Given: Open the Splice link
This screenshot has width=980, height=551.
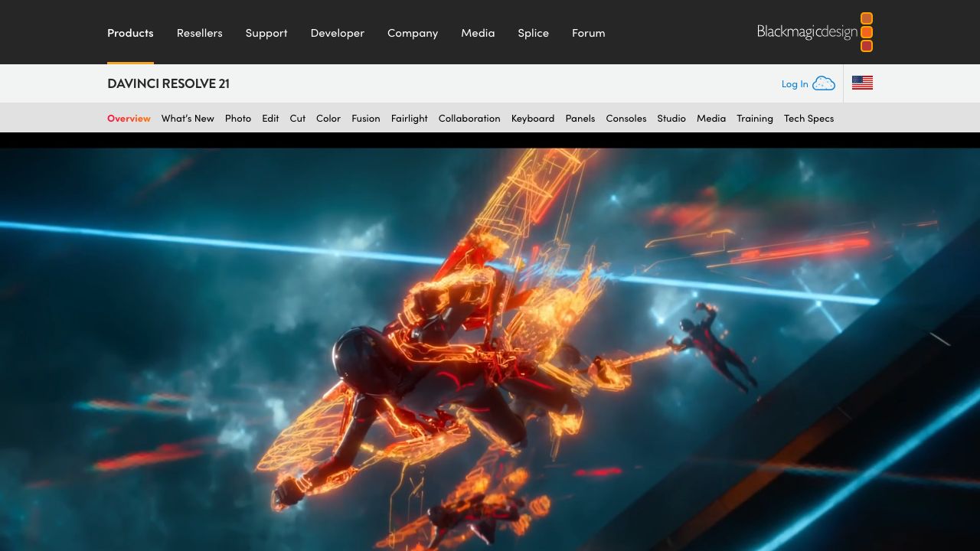Looking at the screenshot, I should coord(533,33).
